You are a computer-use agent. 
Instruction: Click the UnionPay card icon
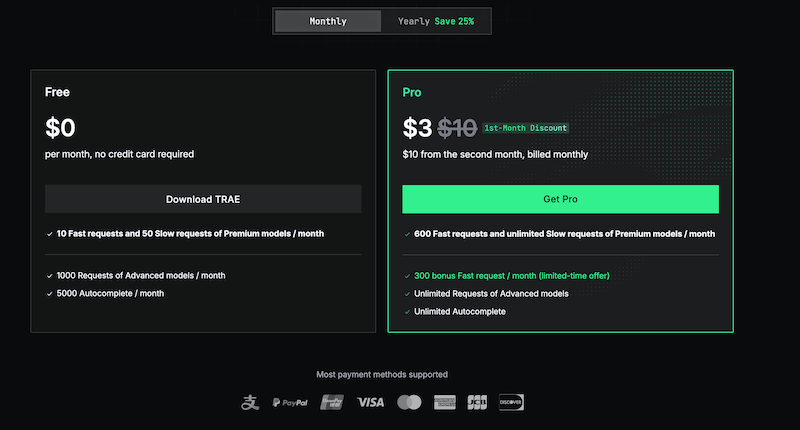point(332,402)
